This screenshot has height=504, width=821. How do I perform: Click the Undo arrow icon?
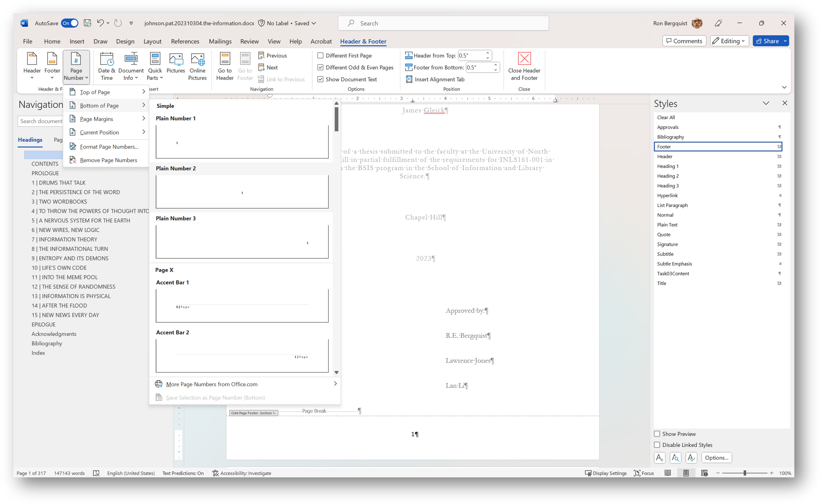click(x=100, y=23)
